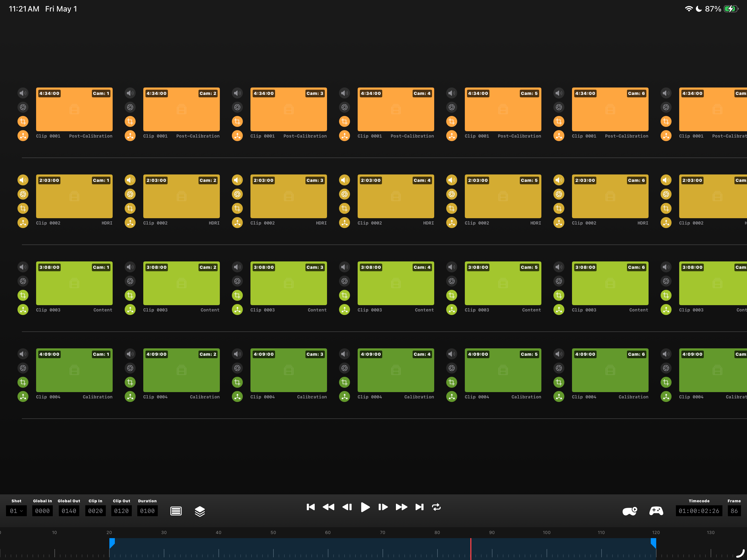Open the crop tool for Clip 0001 Cam 1
Image resolution: width=747 pixels, height=560 pixels.
[x=23, y=121]
